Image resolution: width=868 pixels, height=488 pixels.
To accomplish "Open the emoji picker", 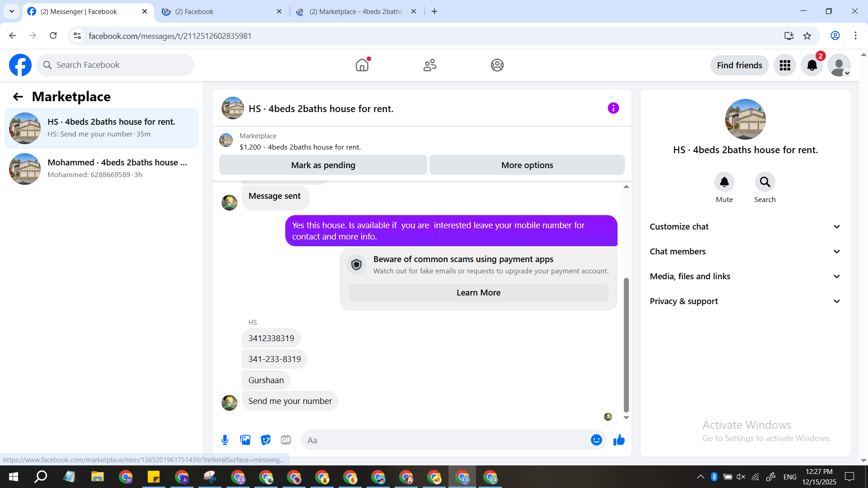I will 596,440.
